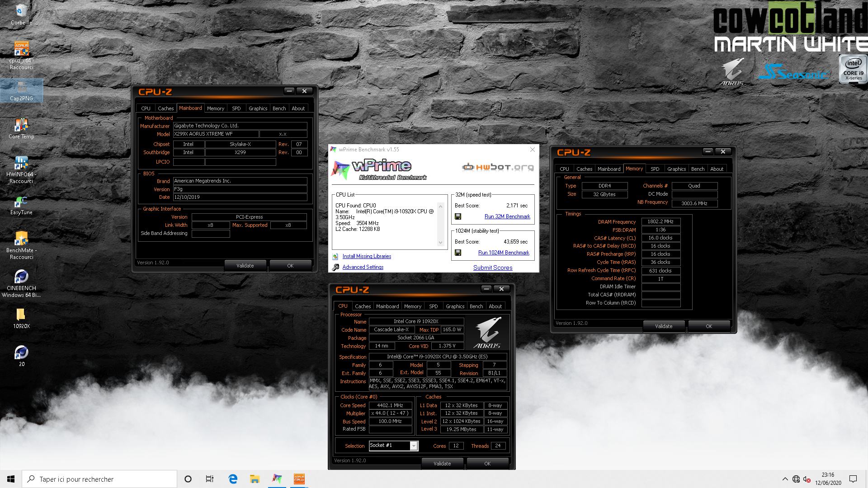Open the Windows Start menu
Viewport: 868px width, 488px height.
pyautogui.click(x=11, y=479)
